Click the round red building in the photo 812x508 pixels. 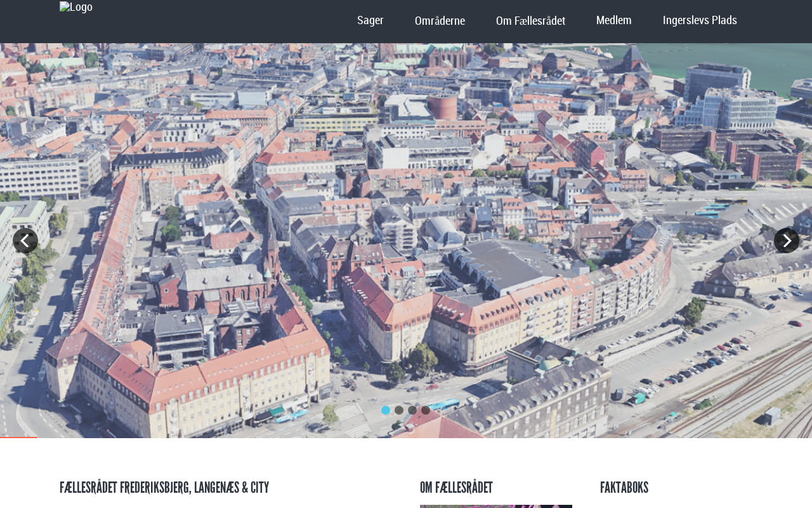442,105
